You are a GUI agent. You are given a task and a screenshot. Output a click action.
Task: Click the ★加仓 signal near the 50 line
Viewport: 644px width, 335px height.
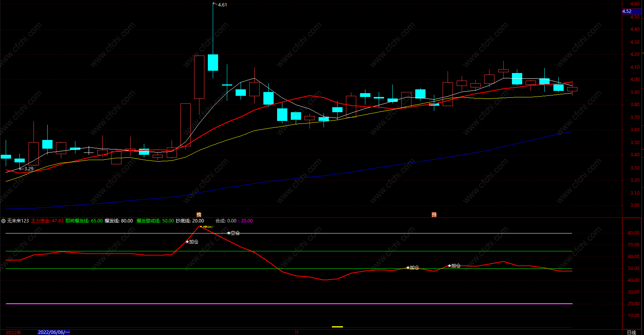(x=413, y=268)
